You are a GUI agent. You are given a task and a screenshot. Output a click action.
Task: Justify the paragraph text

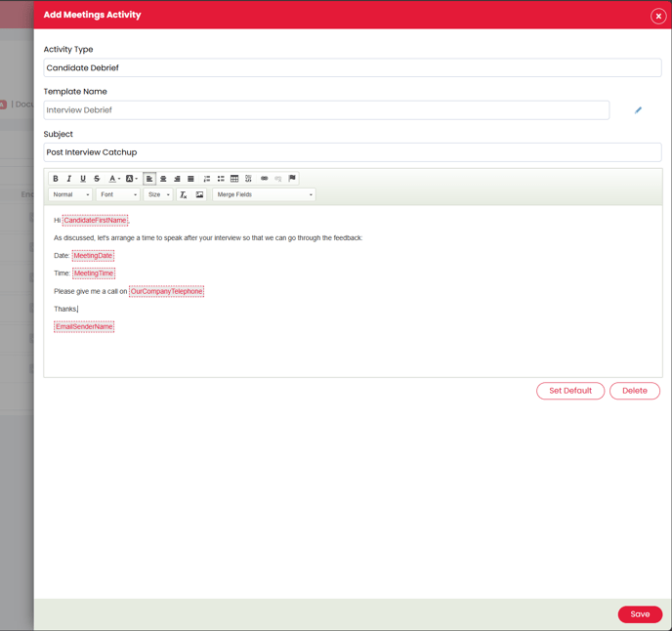(x=190, y=179)
